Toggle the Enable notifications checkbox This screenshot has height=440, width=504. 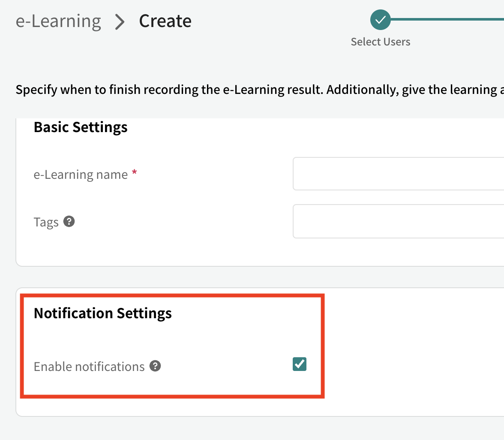pyautogui.click(x=299, y=364)
